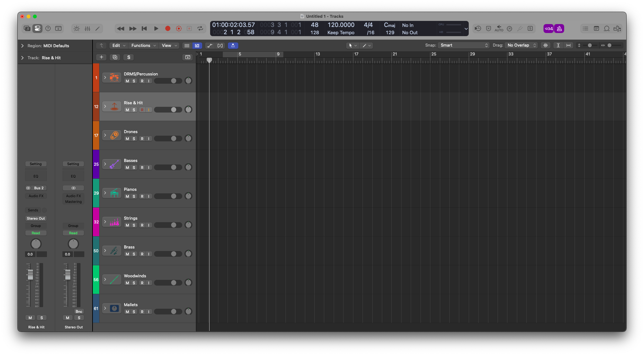This screenshot has width=644, height=355.
Task: Toggle Cycle mode
Action: pos(200,29)
